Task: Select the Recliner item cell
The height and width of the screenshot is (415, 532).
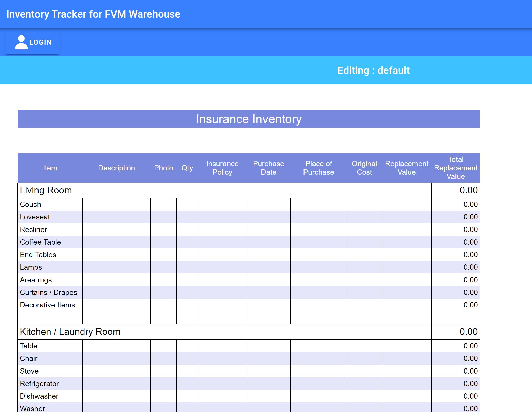Action: (50, 229)
